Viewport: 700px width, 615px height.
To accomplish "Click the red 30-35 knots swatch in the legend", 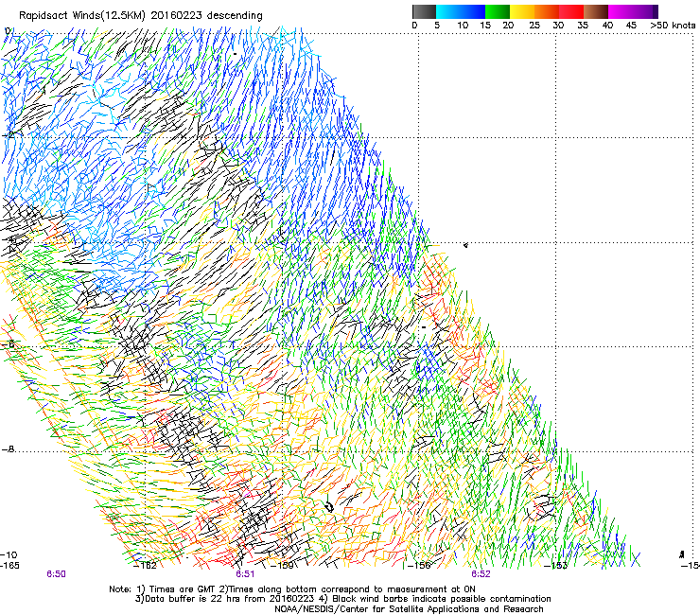I will 571,11.
